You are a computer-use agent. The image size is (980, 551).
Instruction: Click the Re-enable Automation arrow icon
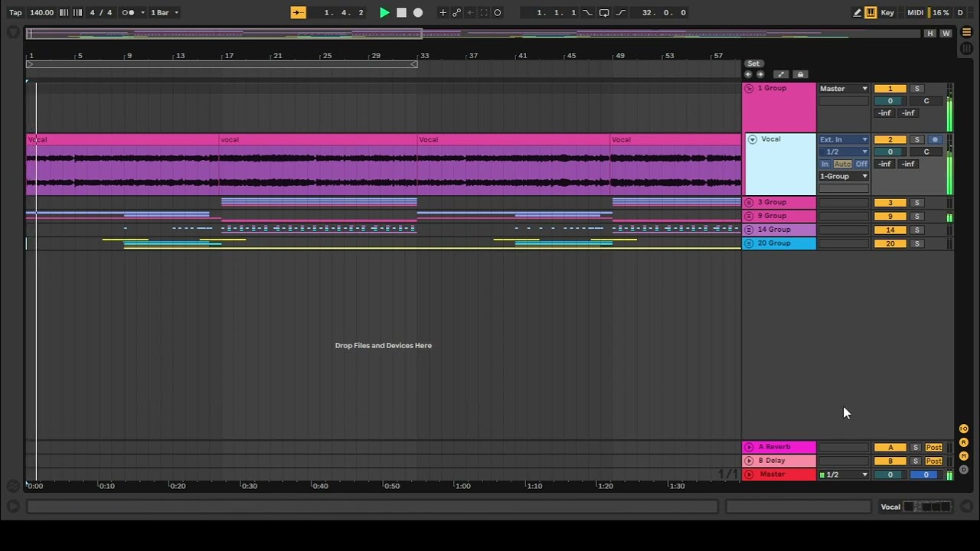point(470,12)
